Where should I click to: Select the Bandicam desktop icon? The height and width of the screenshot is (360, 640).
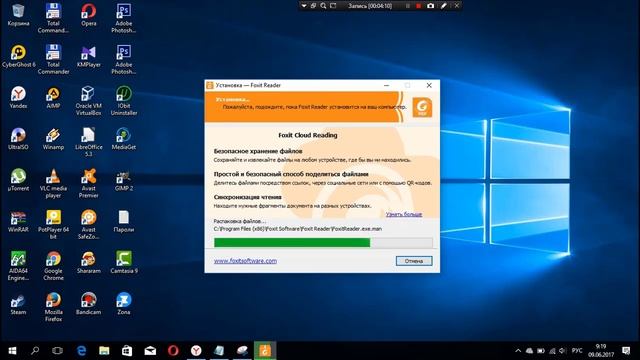89,303
